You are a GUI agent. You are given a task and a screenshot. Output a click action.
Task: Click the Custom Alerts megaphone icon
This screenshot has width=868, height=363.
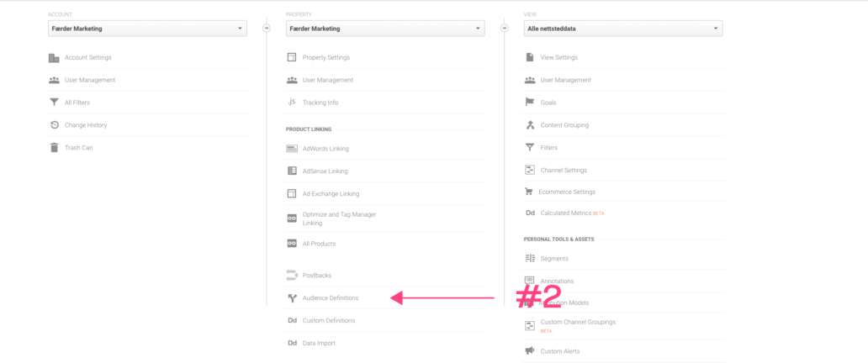530,351
